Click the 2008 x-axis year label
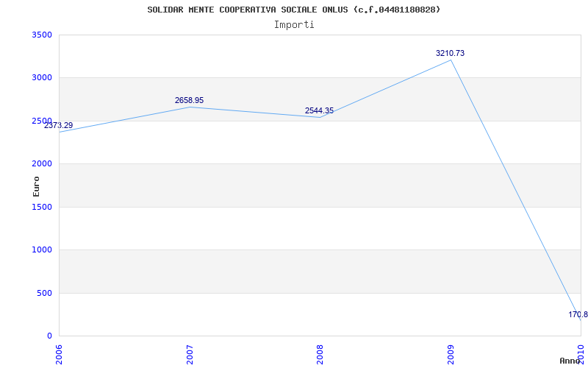 pos(320,354)
